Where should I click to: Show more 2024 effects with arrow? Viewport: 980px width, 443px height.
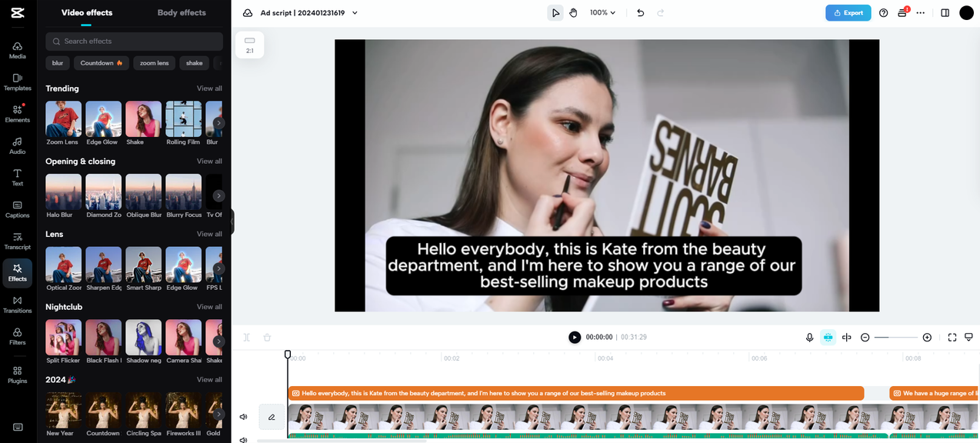(x=219, y=414)
